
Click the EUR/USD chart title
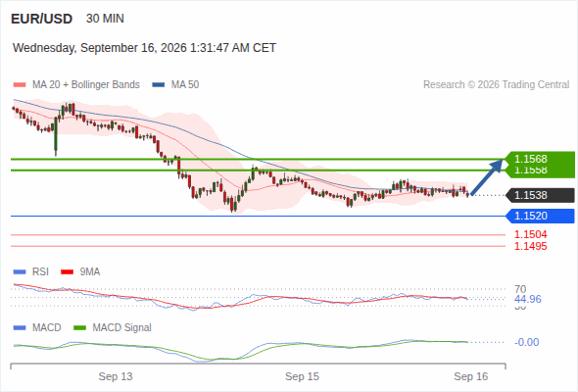42,19
